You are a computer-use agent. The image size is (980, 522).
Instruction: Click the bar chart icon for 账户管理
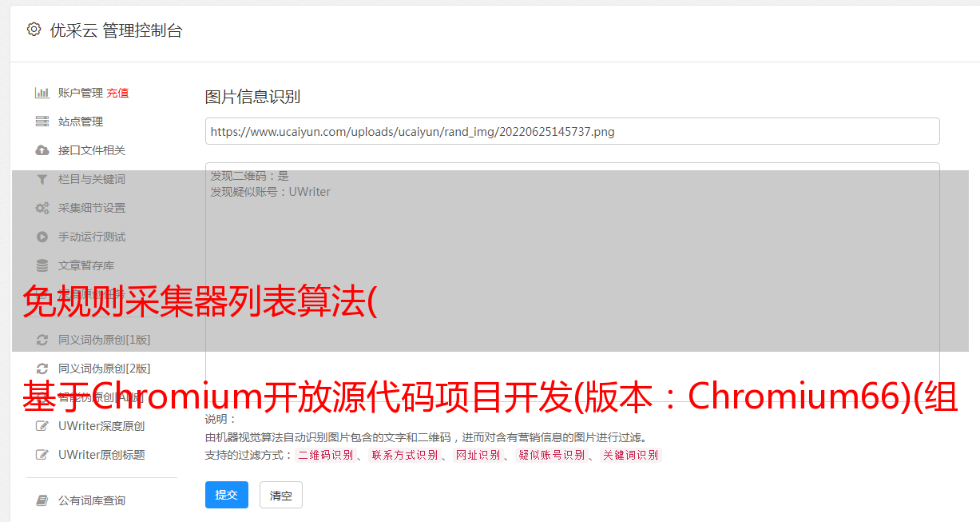click(42, 93)
